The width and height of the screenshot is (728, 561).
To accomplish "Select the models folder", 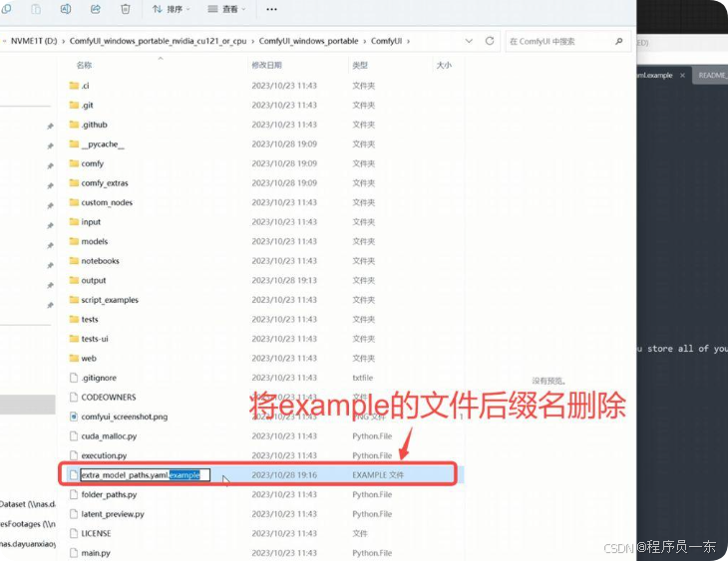I will 88,241.
